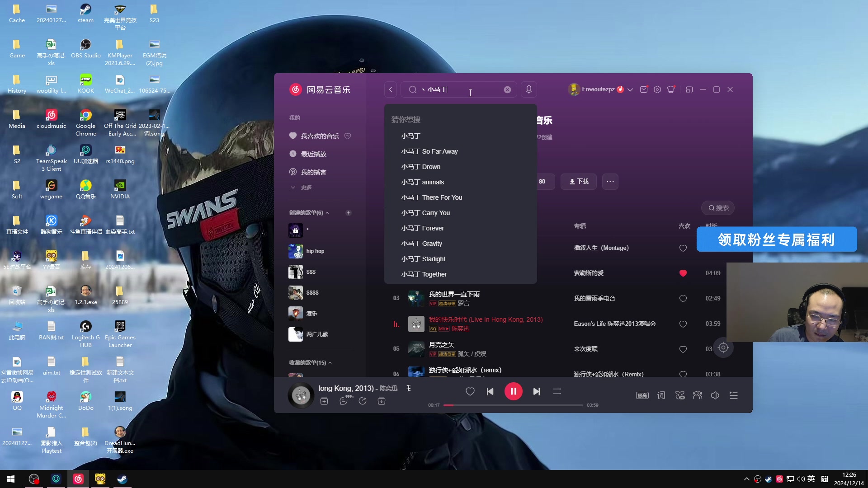Expand the Freeoutezpz account dropdown
Image resolution: width=868 pixels, height=488 pixels.
630,89
